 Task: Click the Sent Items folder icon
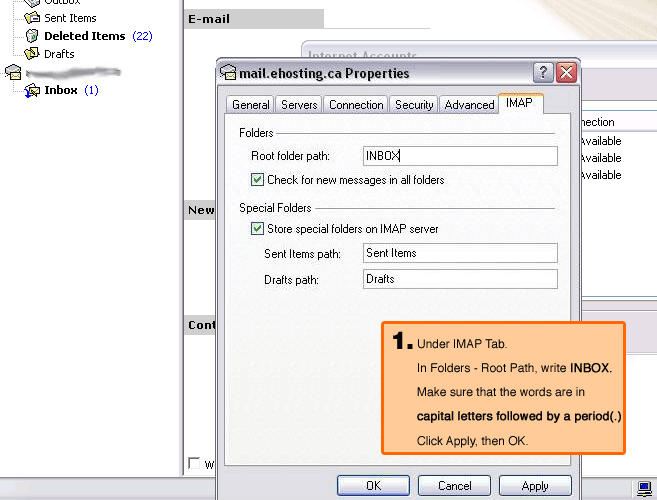32,18
